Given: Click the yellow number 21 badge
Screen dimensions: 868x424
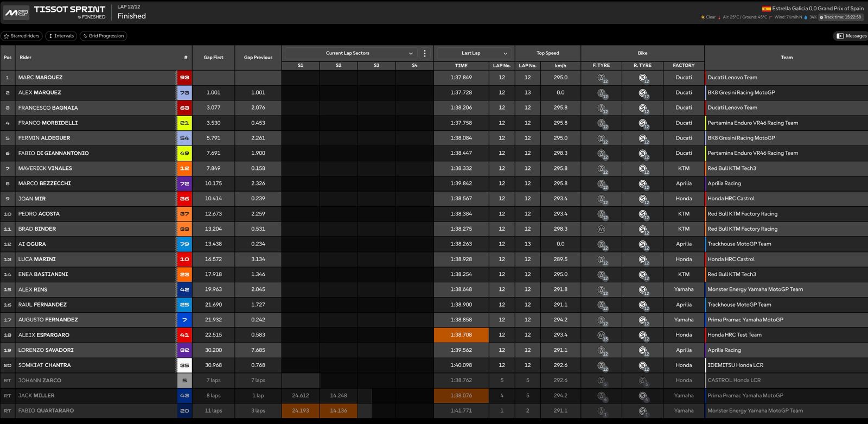Looking at the screenshot, I should [184, 123].
